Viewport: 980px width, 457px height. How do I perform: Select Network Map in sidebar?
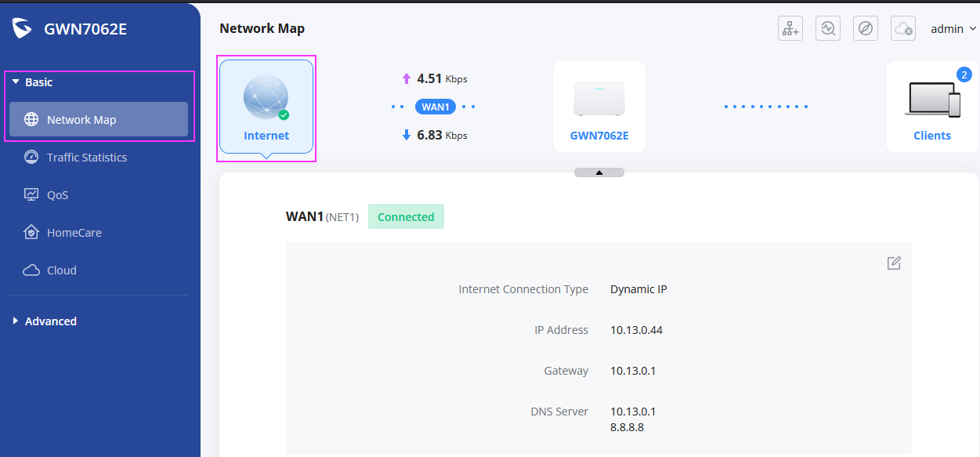pyautogui.click(x=99, y=120)
